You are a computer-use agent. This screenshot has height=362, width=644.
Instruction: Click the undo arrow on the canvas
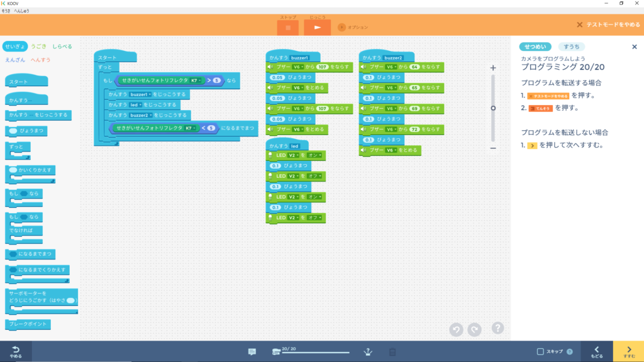tap(456, 329)
